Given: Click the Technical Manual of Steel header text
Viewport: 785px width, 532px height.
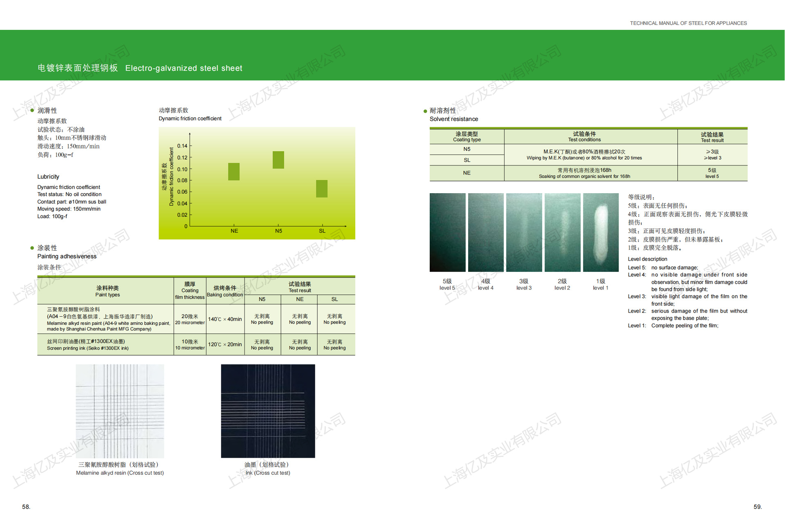Looking at the screenshot, I should (688, 23).
